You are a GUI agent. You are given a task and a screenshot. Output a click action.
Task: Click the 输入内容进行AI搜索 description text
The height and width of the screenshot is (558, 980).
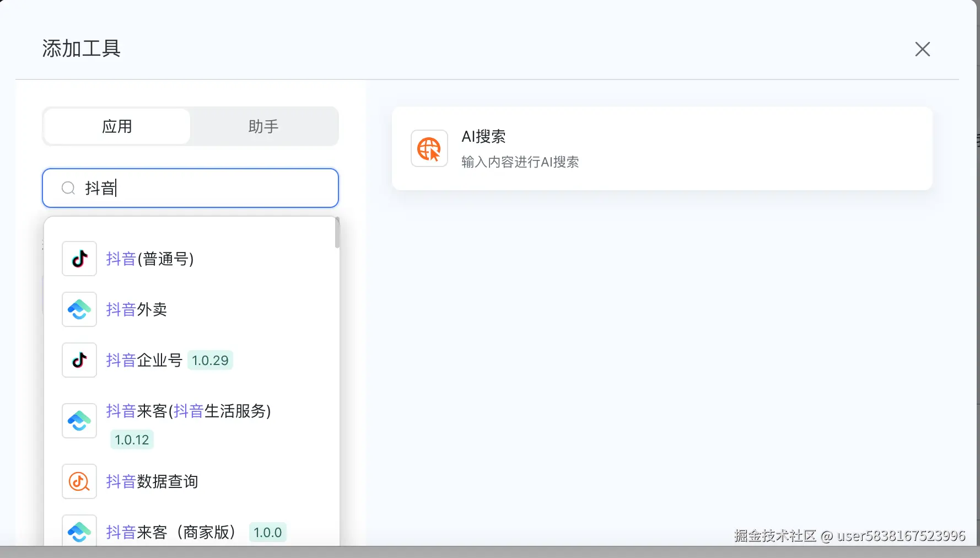[520, 162]
